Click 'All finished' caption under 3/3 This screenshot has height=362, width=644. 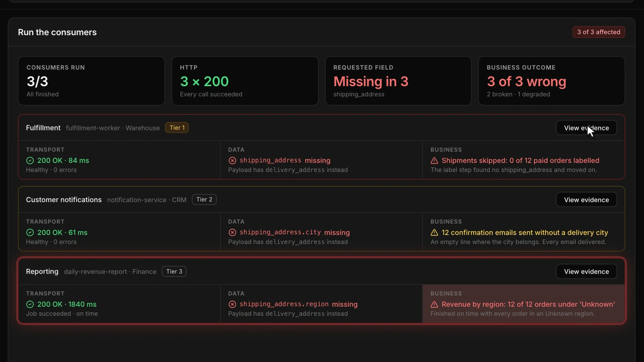pos(43,95)
